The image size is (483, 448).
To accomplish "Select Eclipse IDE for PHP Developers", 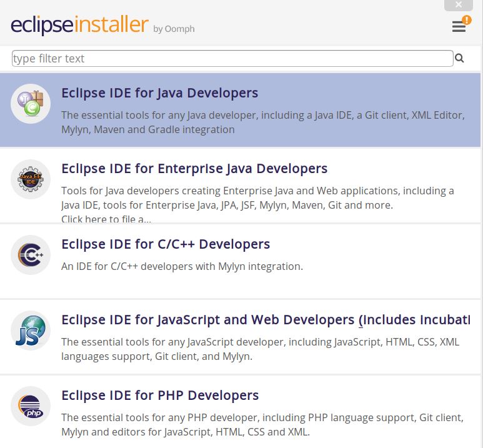I will click(x=160, y=396).
